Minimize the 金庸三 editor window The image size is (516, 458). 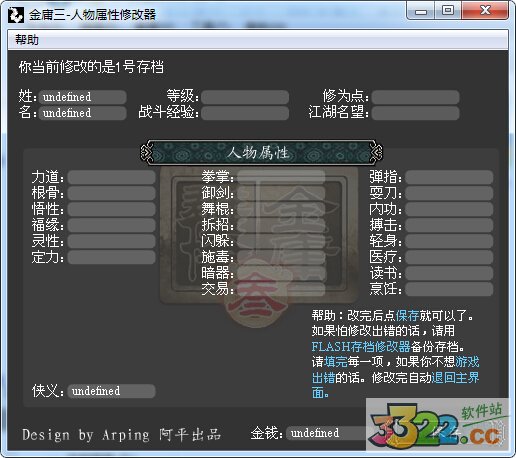(421, 12)
